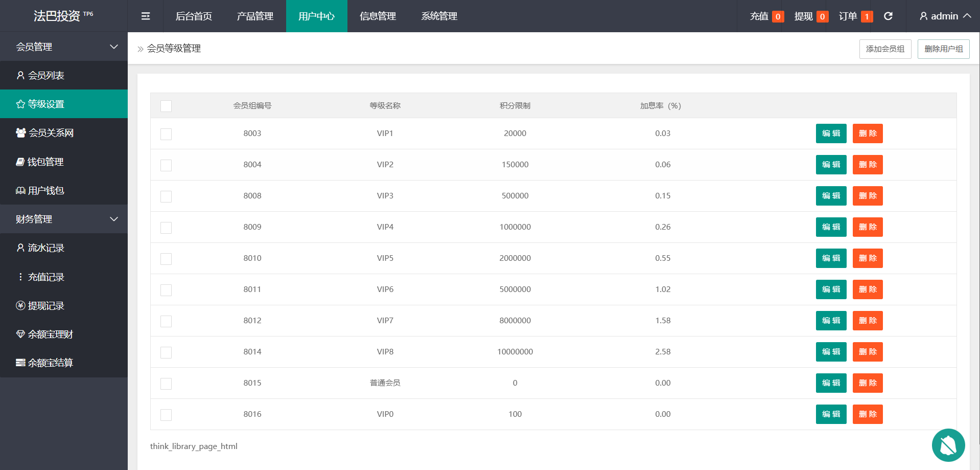
Task: Click the 添加会员组 button
Action: (885, 49)
